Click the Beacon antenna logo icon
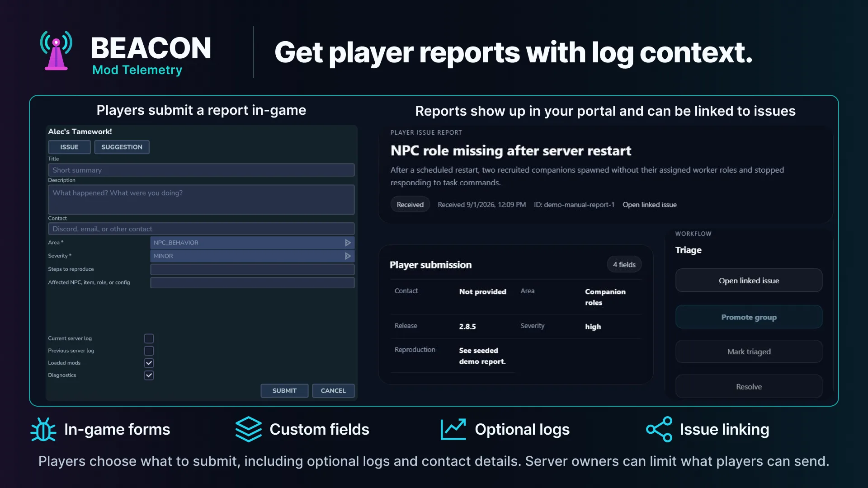868x488 pixels. pos(56,51)
